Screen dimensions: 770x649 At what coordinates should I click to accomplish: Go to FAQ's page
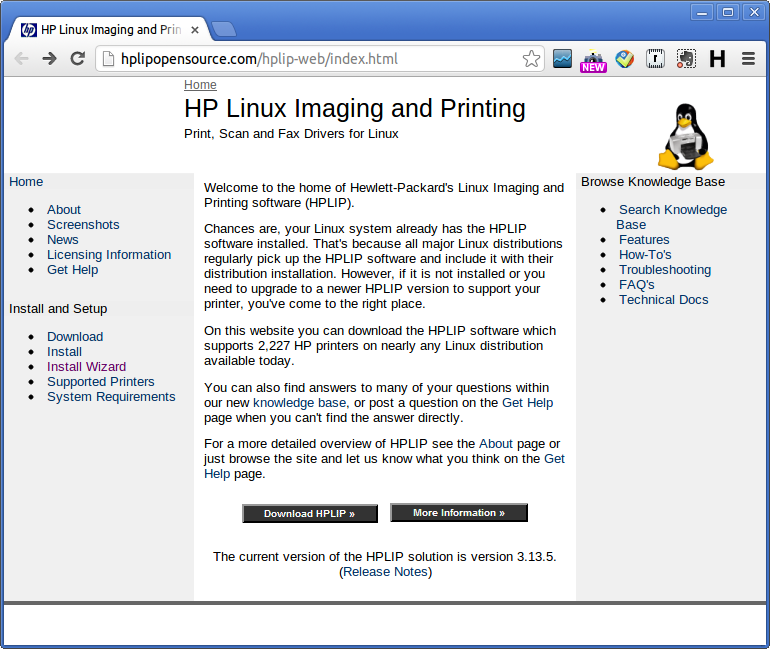point(636,285)
